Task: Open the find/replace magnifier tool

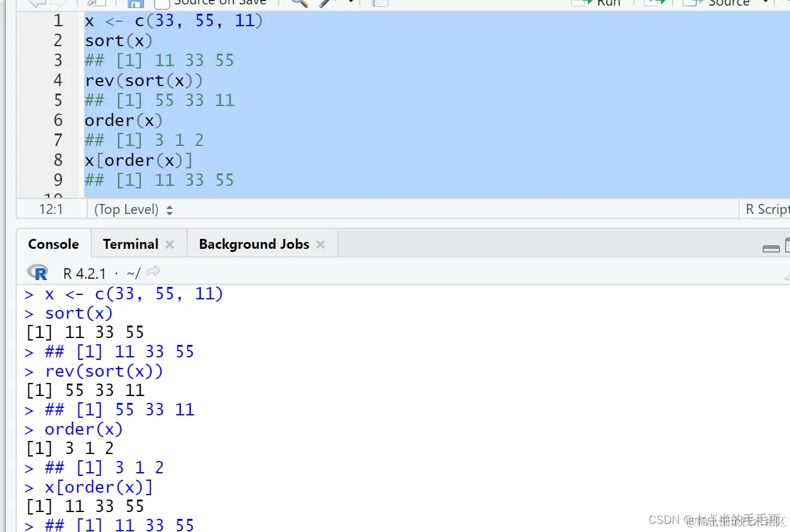Action: (299, 2)
